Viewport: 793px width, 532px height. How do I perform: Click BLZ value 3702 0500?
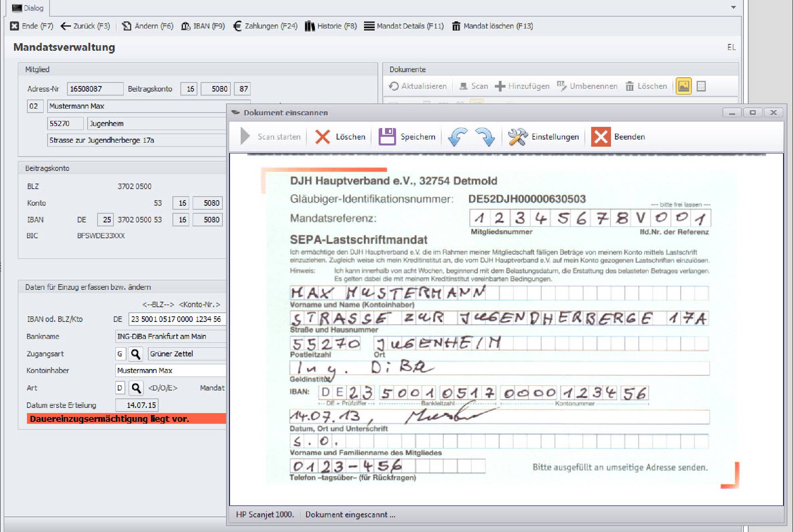[134, 186]
